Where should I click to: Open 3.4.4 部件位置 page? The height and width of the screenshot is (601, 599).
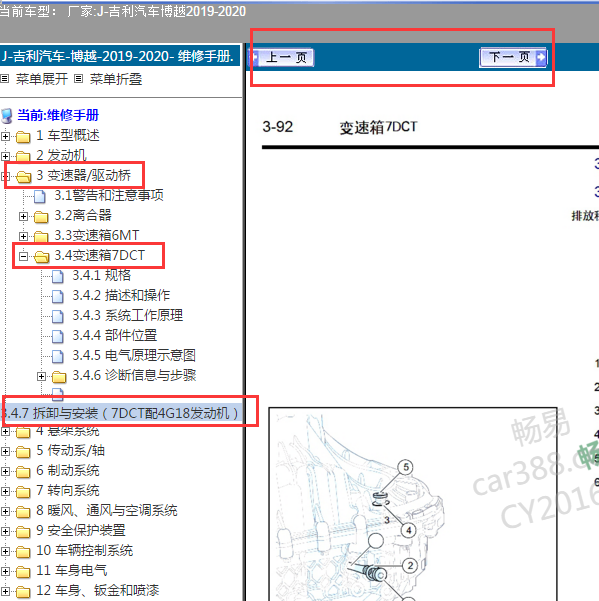pyautogui.click(x=115, y=335)
